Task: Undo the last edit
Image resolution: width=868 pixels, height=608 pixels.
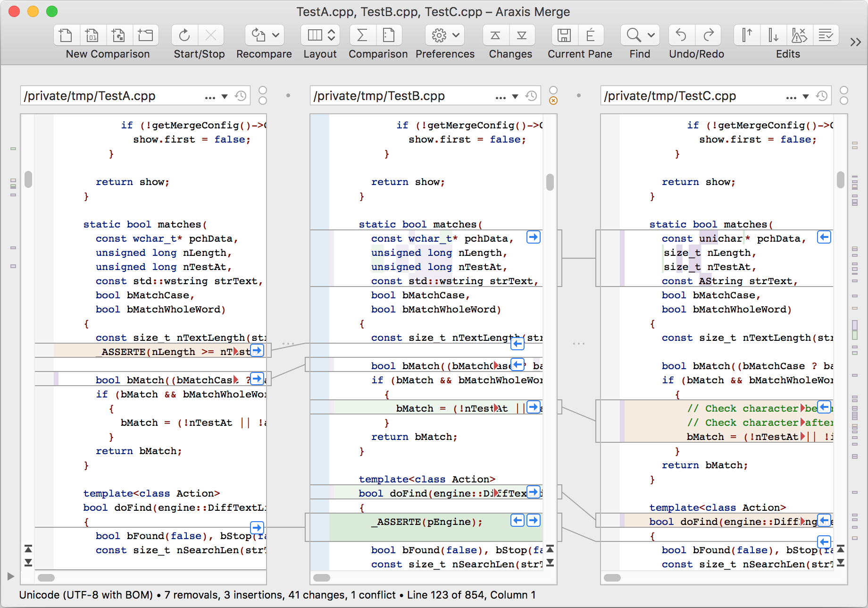Action: (x=681, y=35)
